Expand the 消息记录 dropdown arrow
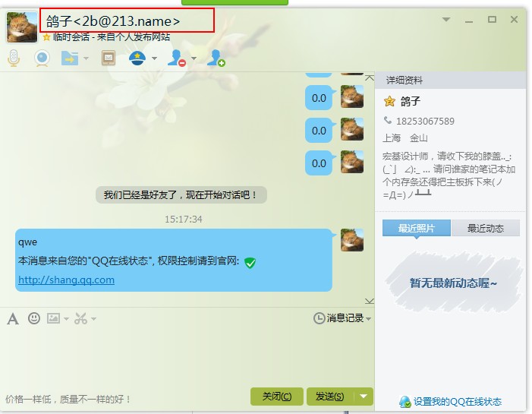 point(369,319)
